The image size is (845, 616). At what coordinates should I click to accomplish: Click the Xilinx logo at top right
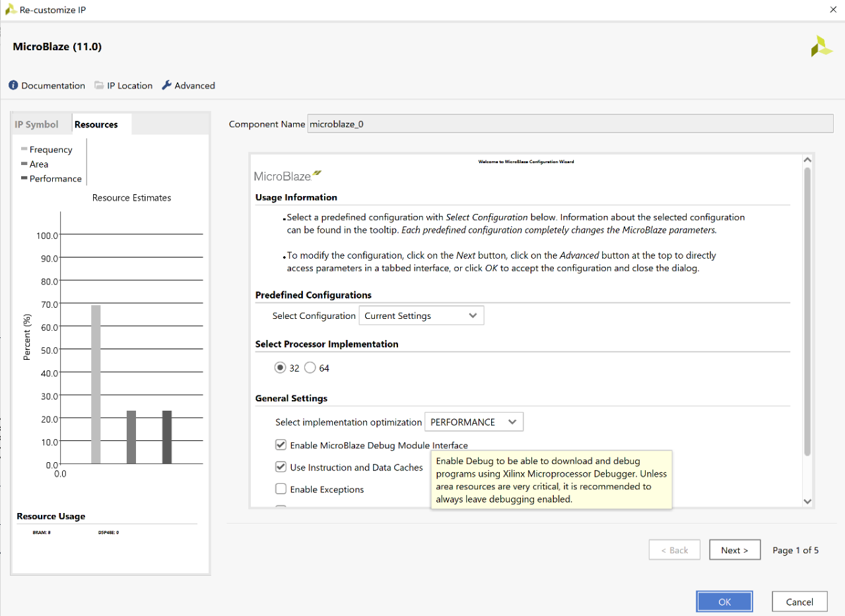pos(821,46)
